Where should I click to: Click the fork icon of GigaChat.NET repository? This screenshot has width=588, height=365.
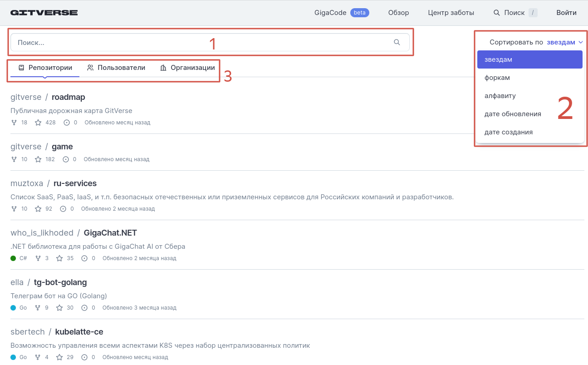coord(38,258)
